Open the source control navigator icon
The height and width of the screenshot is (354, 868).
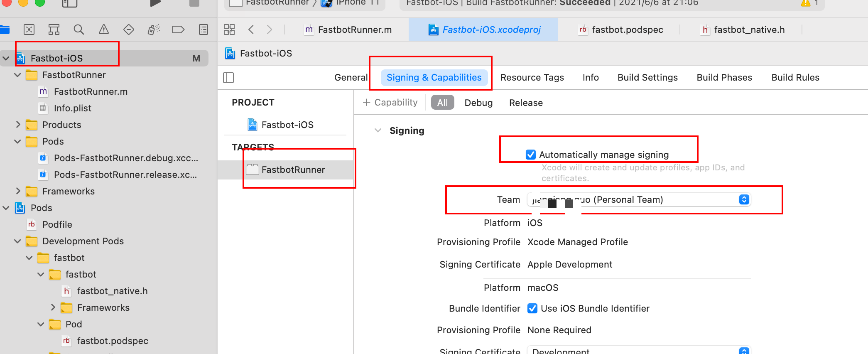(x=29, y=29)
